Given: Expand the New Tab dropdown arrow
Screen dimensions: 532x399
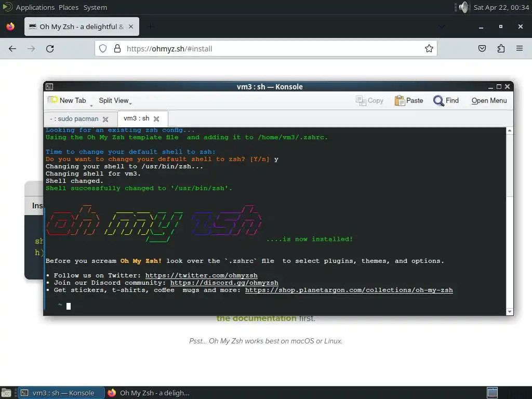Looking at the screenshot, I should 91,105.
